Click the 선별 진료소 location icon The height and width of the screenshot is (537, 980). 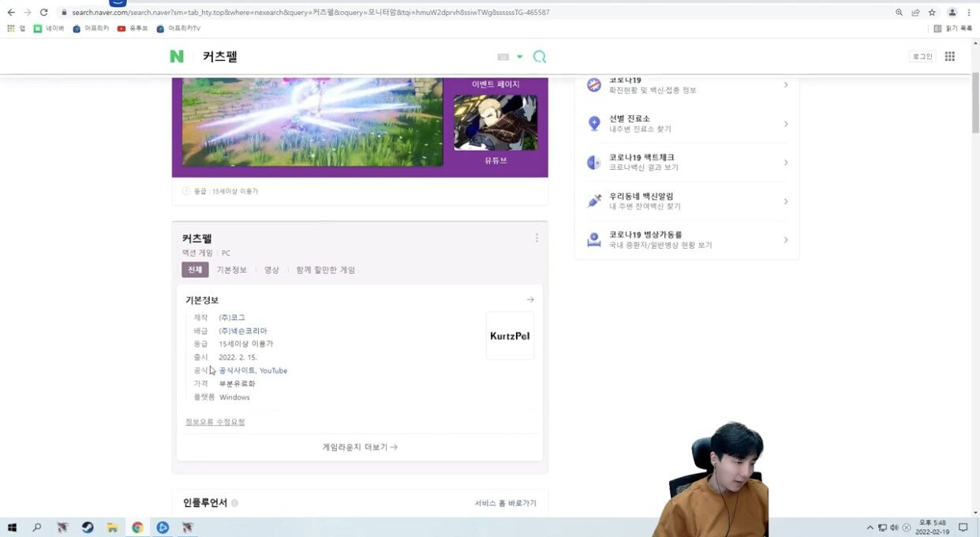pos(594,123)
